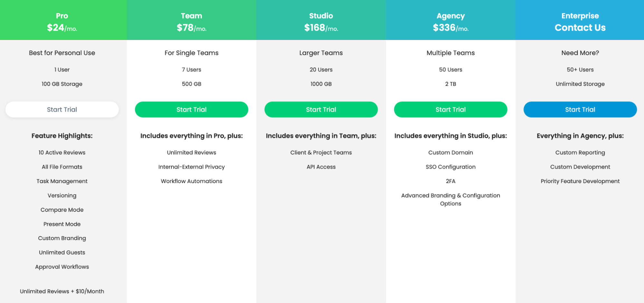The image size is (644, 303).
Task: Click Start Trial for the Agency plan
Action: tap(450, 109)
